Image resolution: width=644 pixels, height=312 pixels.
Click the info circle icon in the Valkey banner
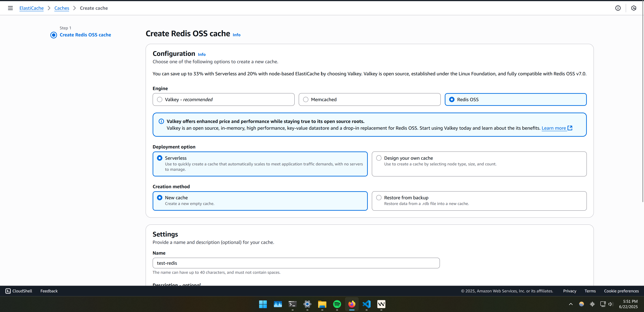tap(161, 121)
